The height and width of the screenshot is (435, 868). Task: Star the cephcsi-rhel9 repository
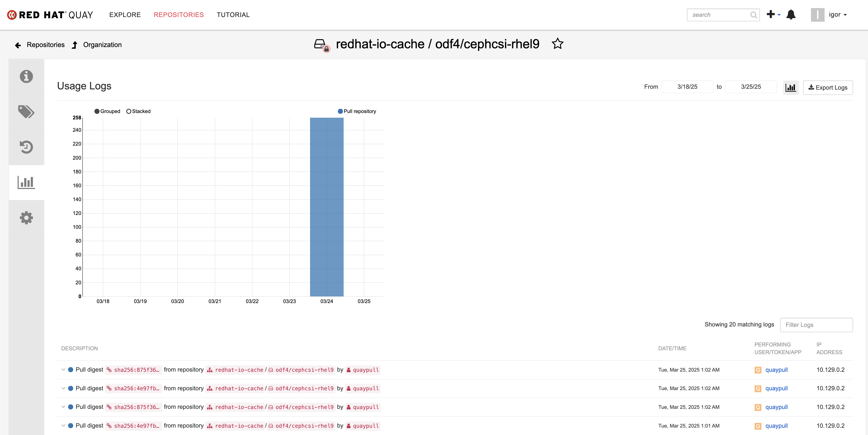click(557, 44)
